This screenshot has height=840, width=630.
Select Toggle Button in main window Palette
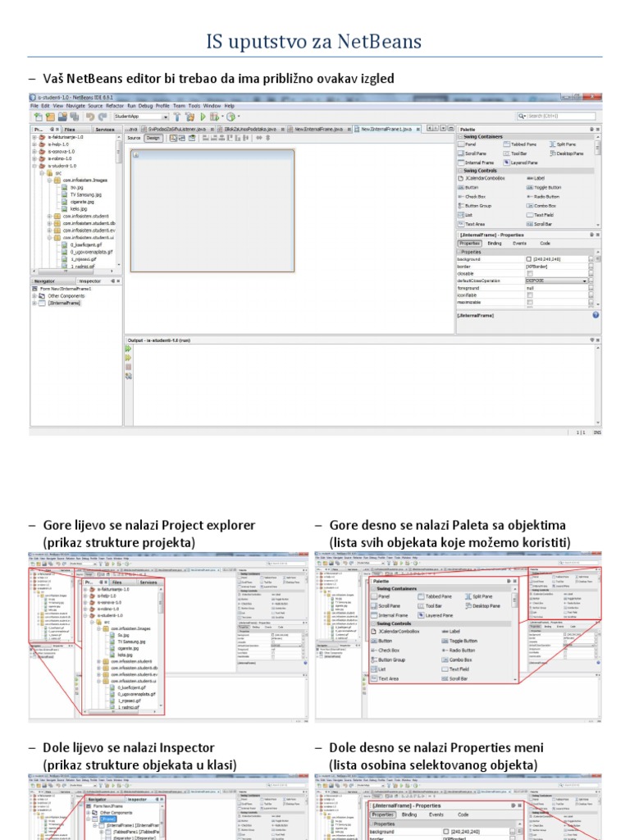coord(543,188)
